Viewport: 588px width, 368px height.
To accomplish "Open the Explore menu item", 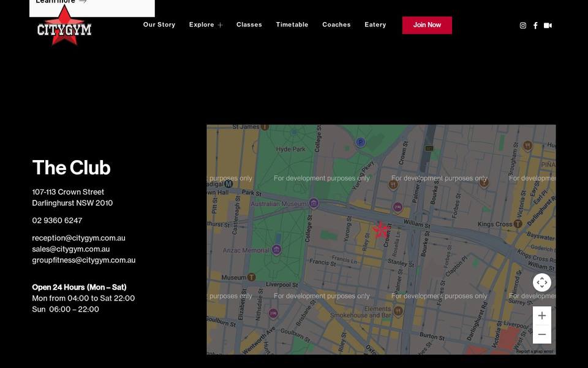I will click(202, 25).
